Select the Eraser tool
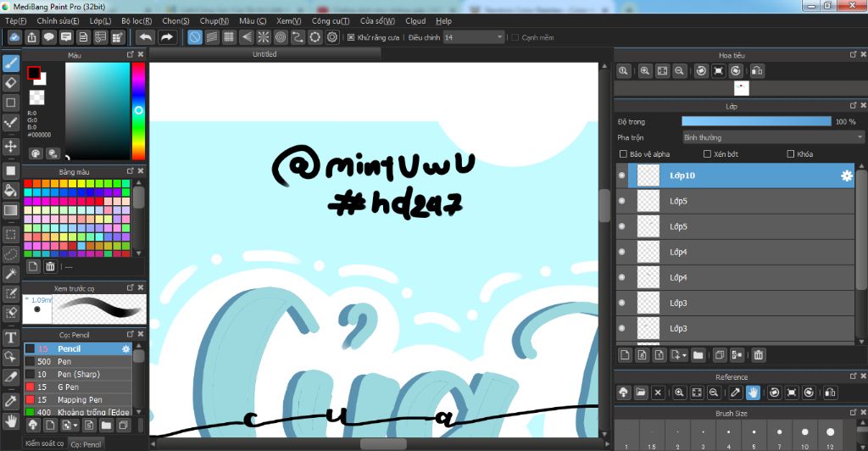The height and width of the screenshot is (451, 868). (10, 83)
